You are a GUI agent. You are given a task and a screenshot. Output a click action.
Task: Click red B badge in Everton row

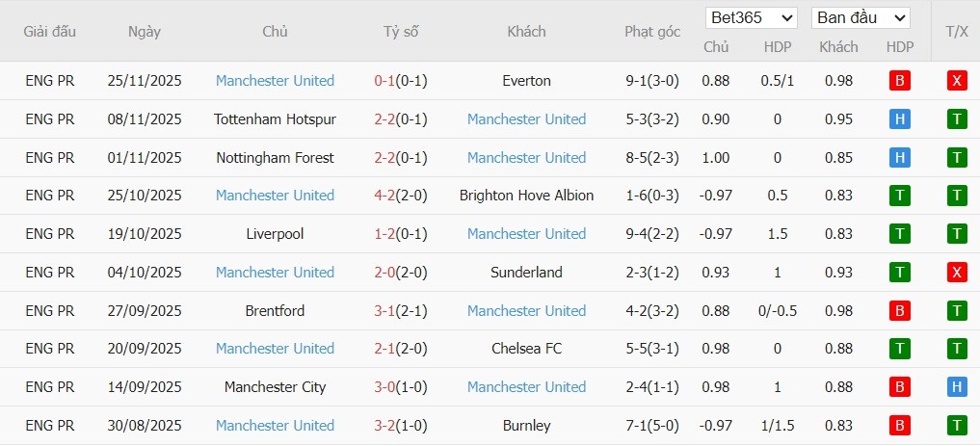(x=899, y=81)
